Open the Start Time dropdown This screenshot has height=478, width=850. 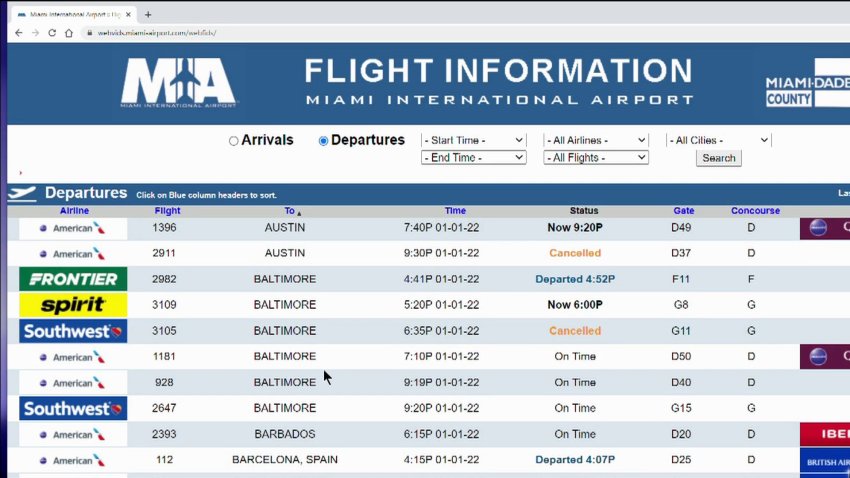click(x=473, y=140)
